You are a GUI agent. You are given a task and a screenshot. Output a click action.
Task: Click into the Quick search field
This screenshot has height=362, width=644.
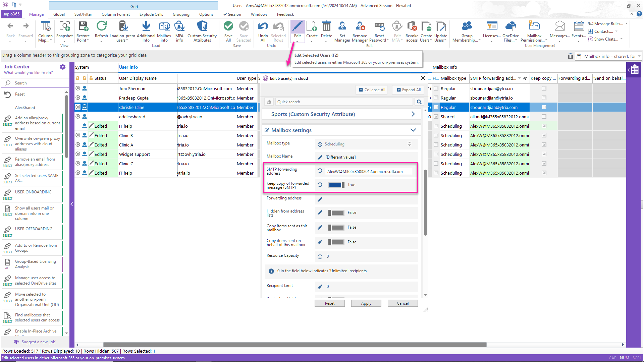click(344, 102)
